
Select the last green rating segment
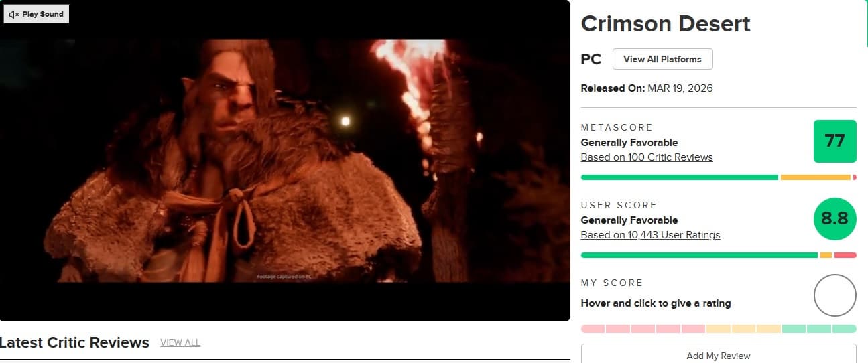tap(845, 329)
